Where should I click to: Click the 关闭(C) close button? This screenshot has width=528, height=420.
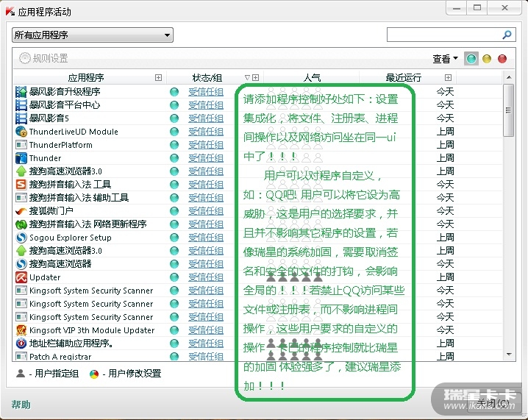[x=493, y=403]
